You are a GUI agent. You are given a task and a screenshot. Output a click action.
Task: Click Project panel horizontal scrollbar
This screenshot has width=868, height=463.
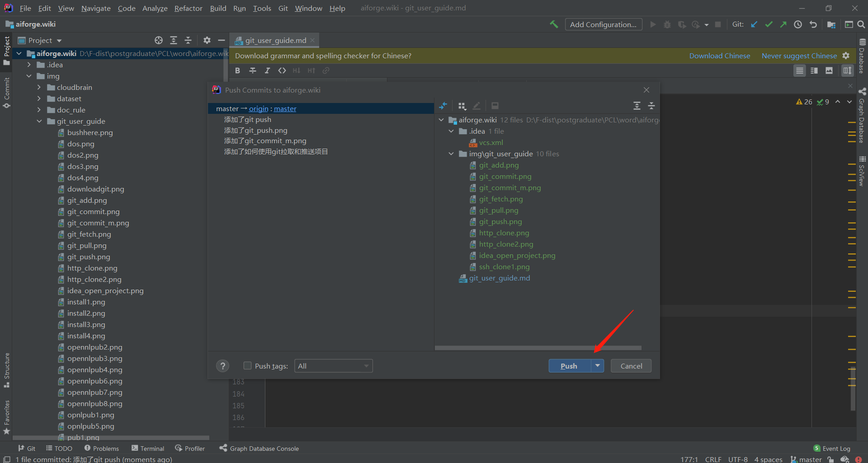tap(111, 438)
